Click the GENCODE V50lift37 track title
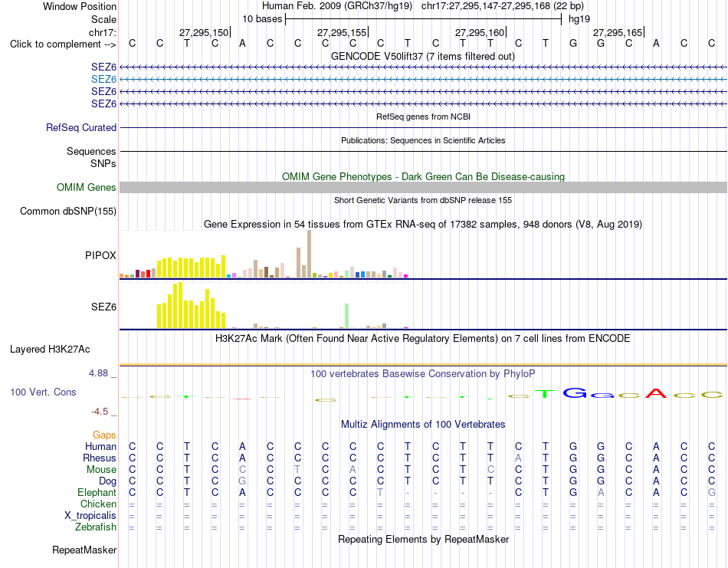728x568 pixels. [423, 56]
